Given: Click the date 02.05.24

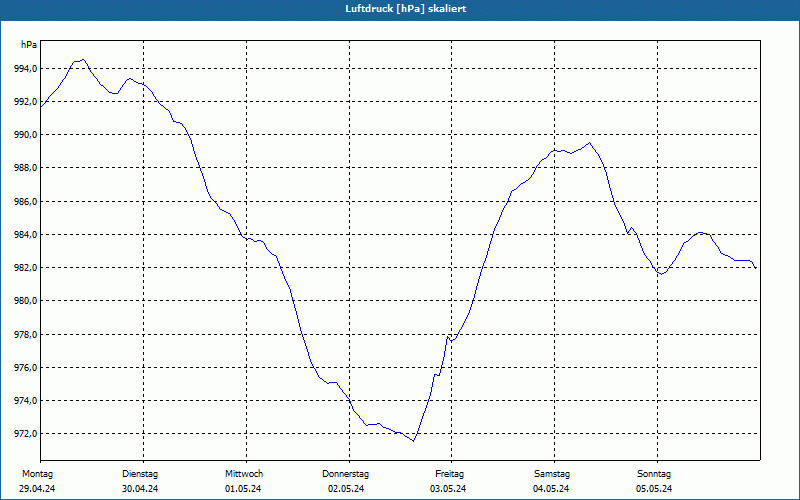Looking at the screenshot, I should click(346, 489).
